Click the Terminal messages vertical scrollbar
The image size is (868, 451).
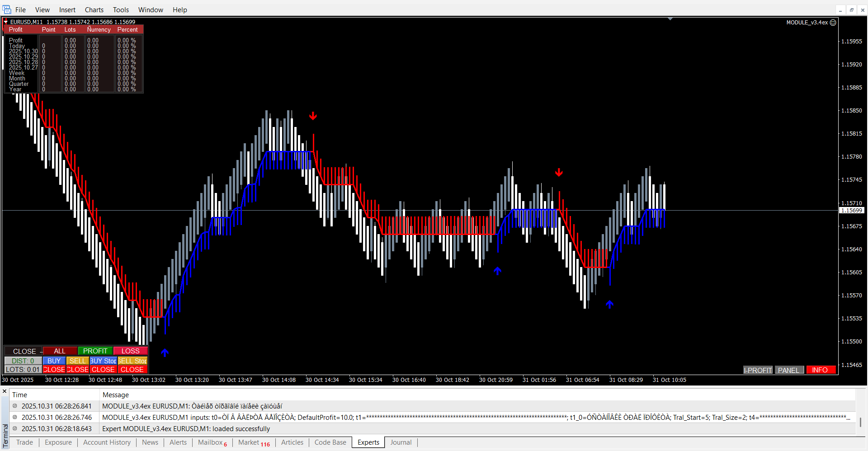click(860, 421)
